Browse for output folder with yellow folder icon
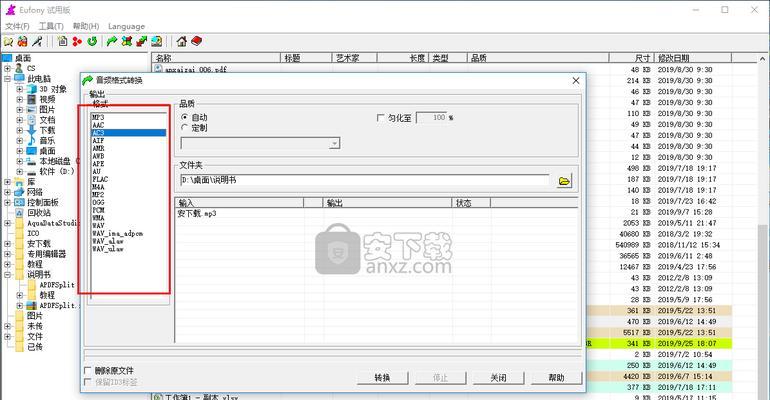 point(564,181)
